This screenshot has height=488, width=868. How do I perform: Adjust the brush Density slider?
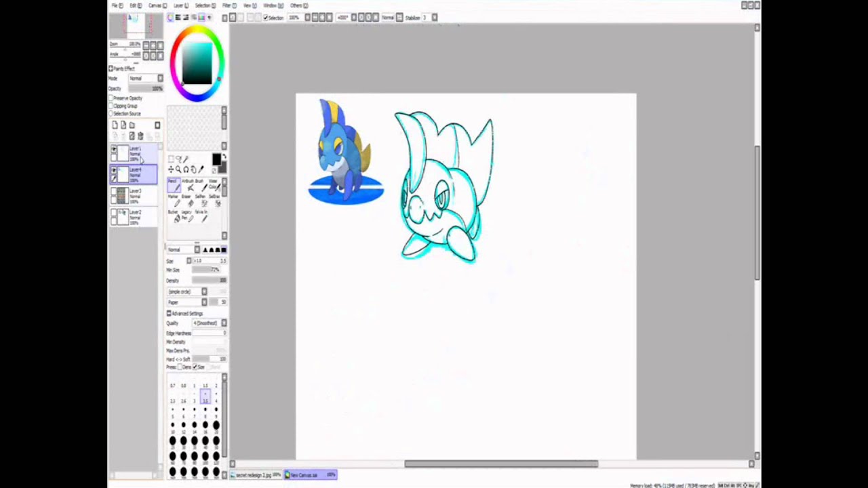(210, 281)
